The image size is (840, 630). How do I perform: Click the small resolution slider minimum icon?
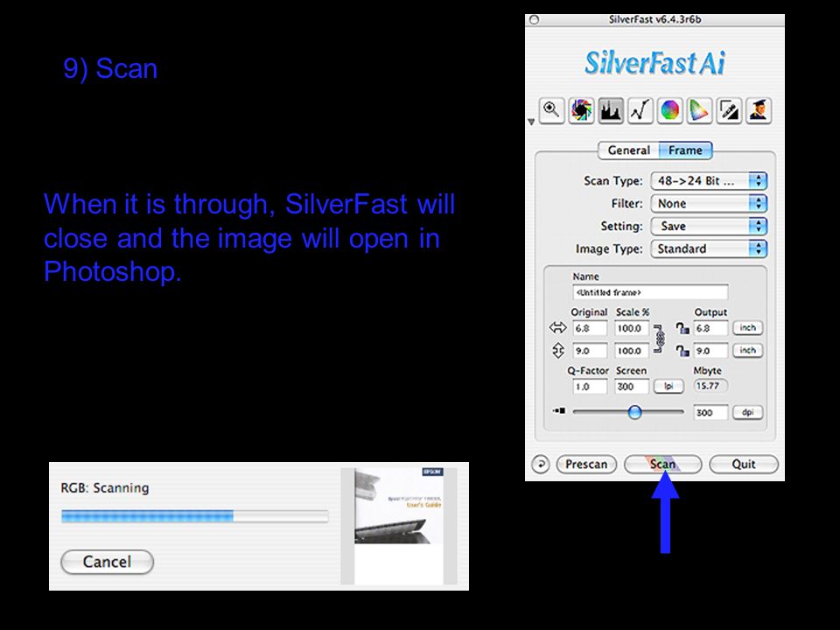pos(559,411)
